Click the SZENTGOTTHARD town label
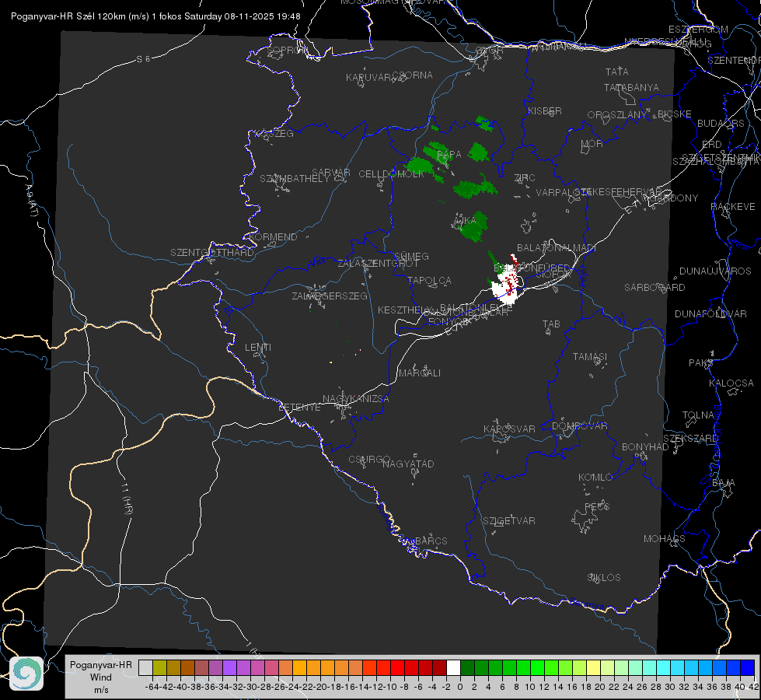This screenshot has width=761, height=700. (x=212, y=253)
